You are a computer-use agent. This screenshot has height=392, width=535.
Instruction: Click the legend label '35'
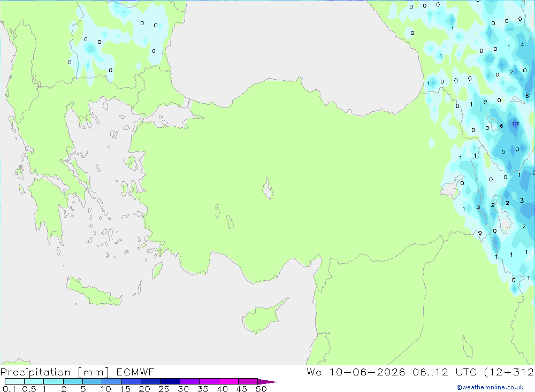pyautogui.click(x=203, y=389)
